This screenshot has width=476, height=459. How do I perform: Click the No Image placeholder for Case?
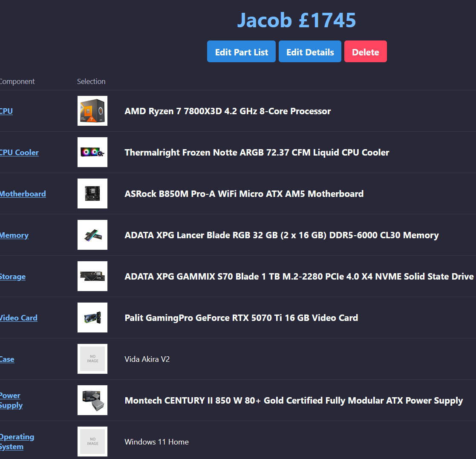click(92, 358)
